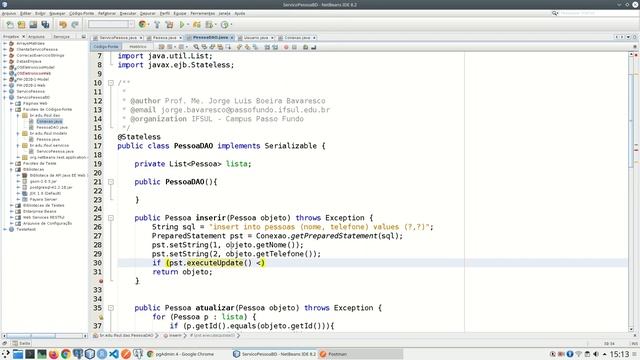Open the Executar menu

(128, 13)
